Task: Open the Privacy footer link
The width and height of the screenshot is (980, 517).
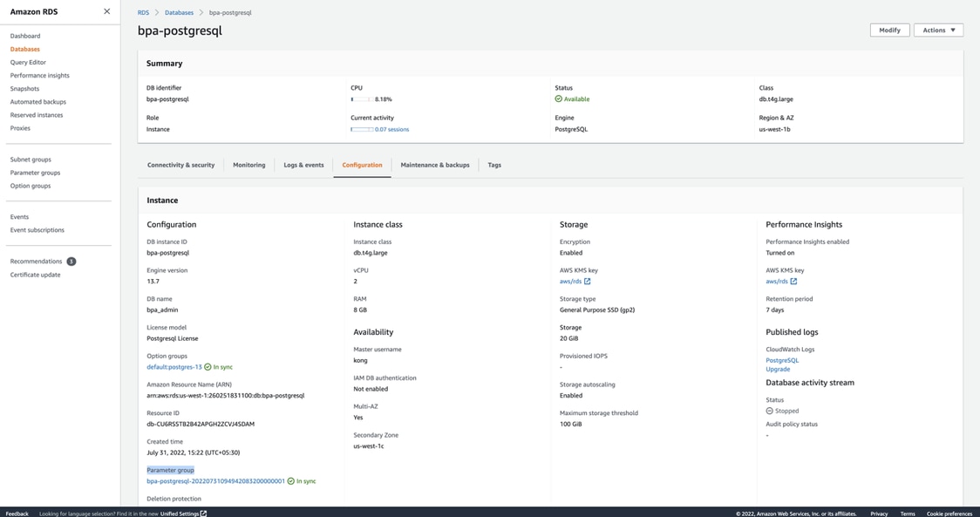Action: pos(879,514)
